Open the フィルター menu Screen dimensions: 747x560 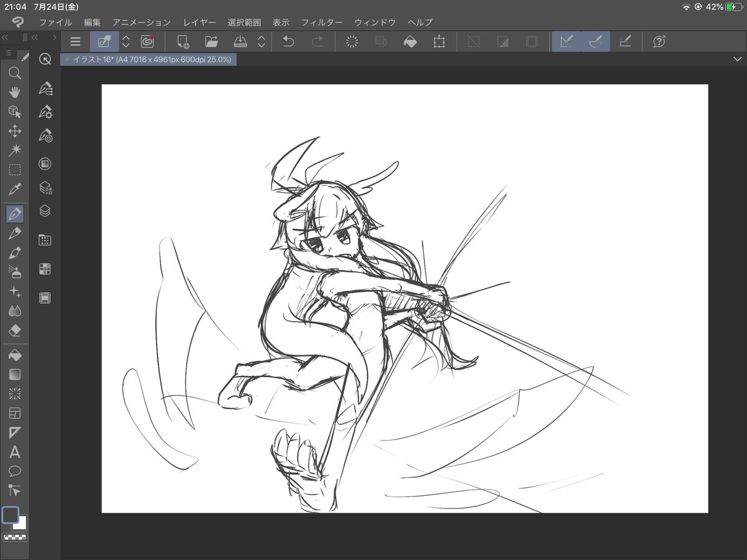coord(322,22)
